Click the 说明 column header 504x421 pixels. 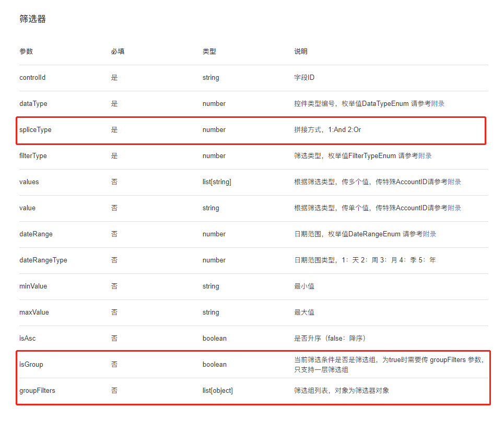300,51
